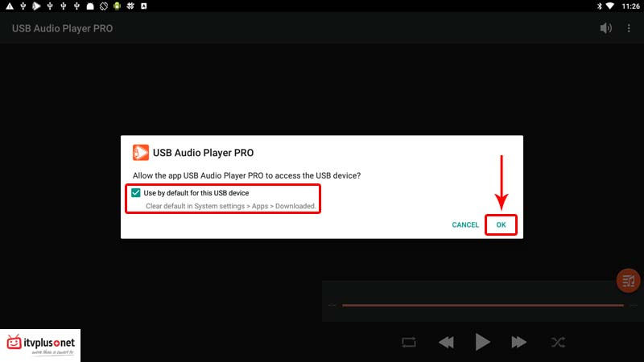This screenshot has height=362, width=644.
Task: Start playback with the play button
Action: pos(482,342)
